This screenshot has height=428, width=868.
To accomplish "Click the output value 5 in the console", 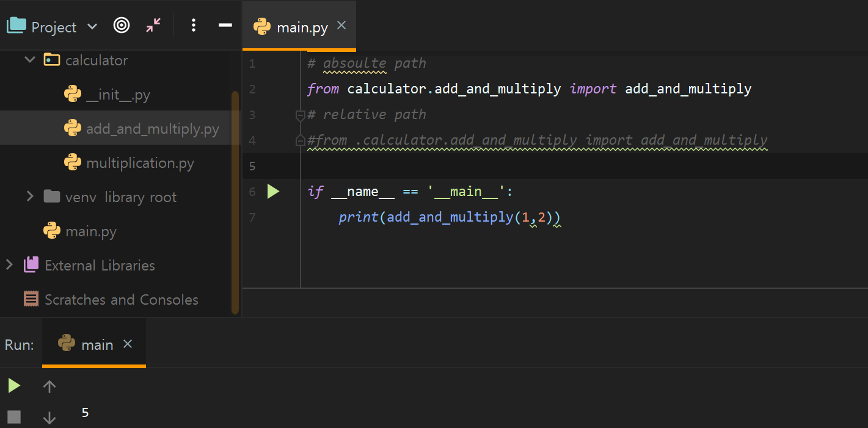I will [85, 413].
